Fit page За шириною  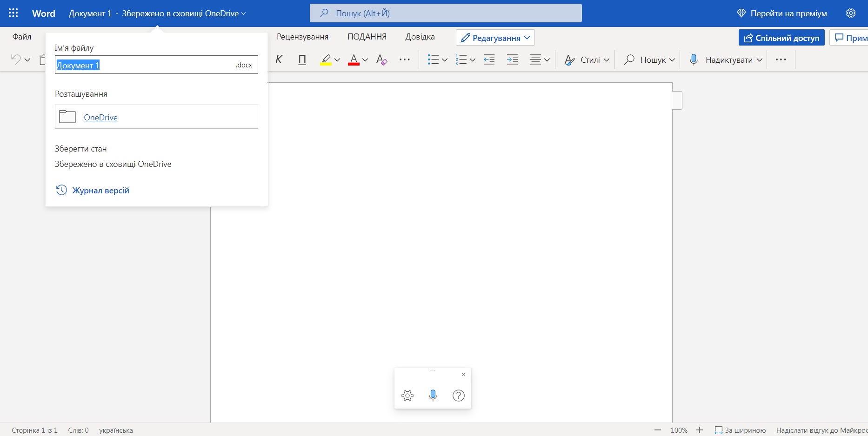[740, 430]
